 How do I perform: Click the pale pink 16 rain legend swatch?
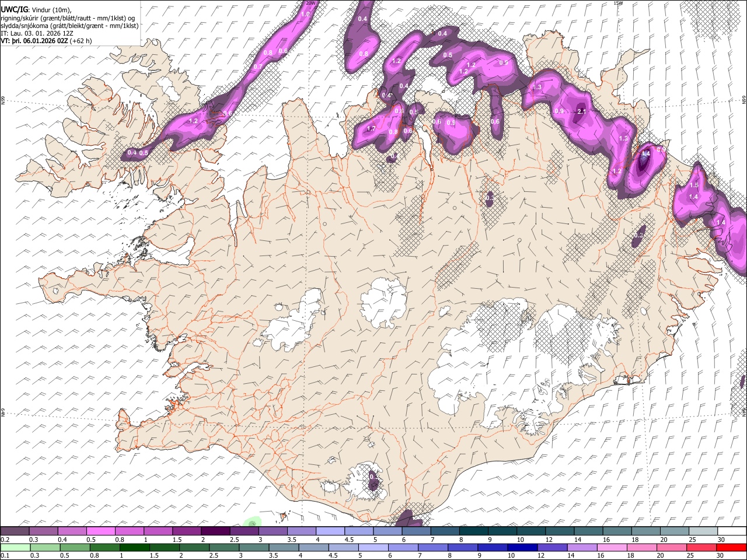point(611,547)
